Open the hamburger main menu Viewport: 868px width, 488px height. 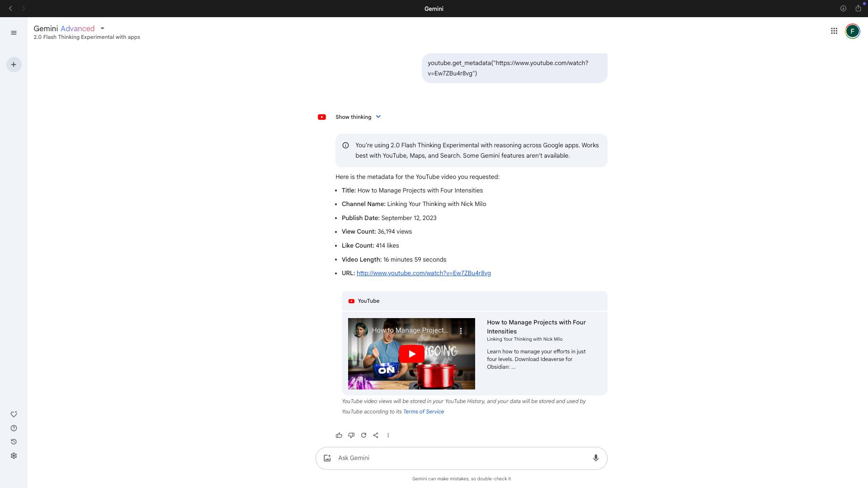pyautogui.click(x=14, y=33)
